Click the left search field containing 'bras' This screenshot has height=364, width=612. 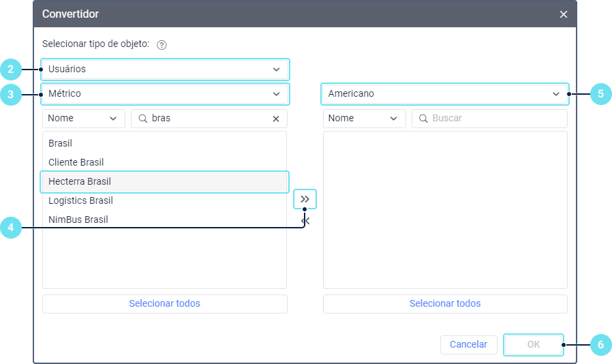click(x=209, y=119)
